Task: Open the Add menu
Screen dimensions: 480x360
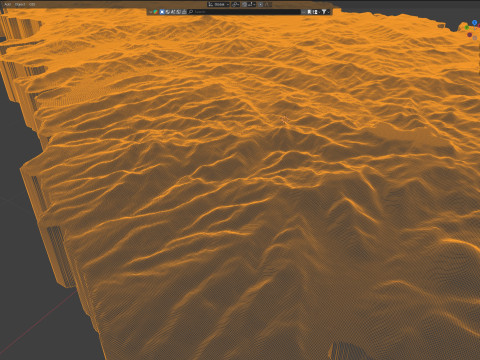Action: click(x=7, y=4)
